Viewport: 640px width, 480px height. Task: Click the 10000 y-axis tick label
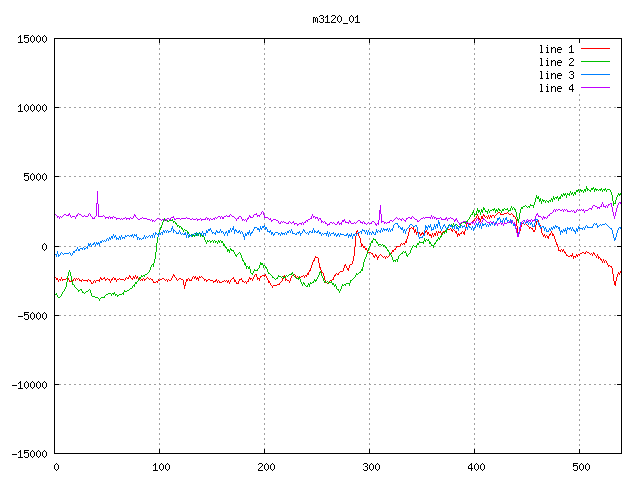(31, 108)
